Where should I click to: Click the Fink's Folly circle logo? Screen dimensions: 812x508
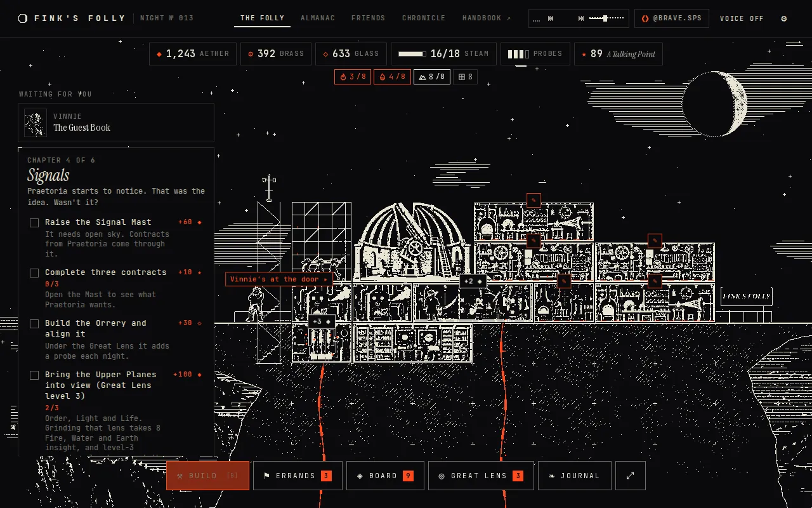[23, 18]
